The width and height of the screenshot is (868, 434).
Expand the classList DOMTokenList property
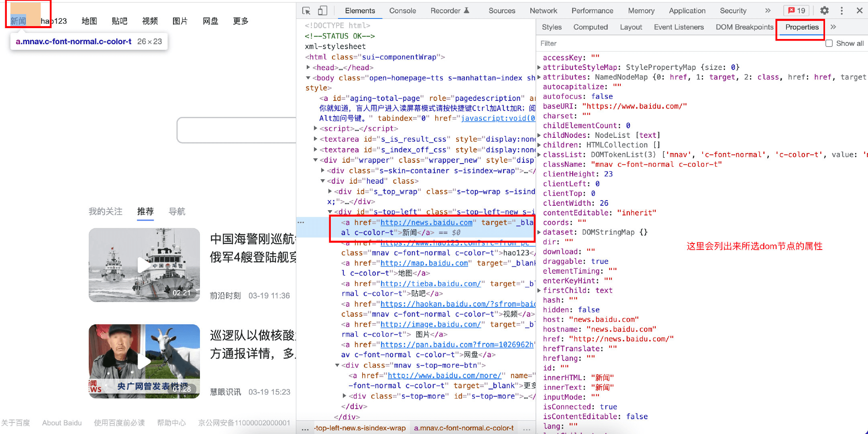click(x=539, y=155)
